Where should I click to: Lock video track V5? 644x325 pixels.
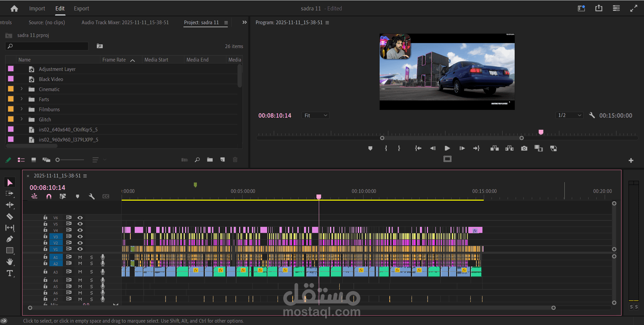click(45, 224)
